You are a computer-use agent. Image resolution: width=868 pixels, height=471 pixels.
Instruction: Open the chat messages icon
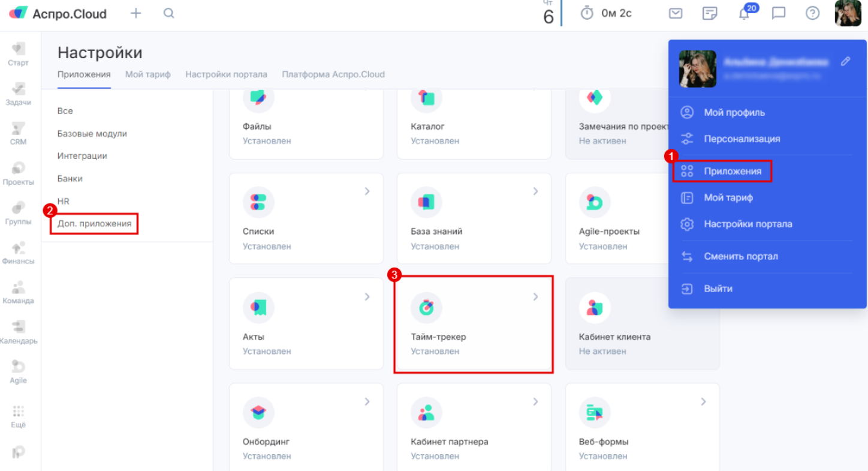[x=778, y=13]
